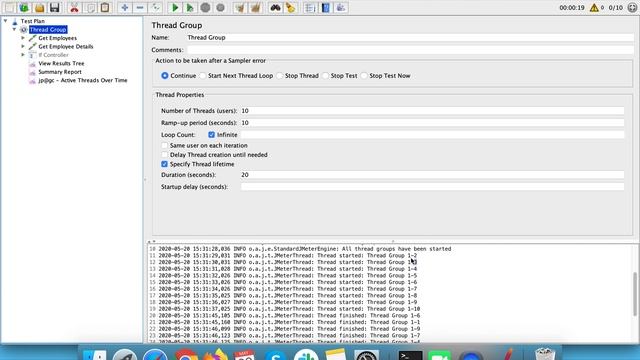The image size is (640, 360).
Task: Open Search with binoculars icon
Action: pos(276,7)
